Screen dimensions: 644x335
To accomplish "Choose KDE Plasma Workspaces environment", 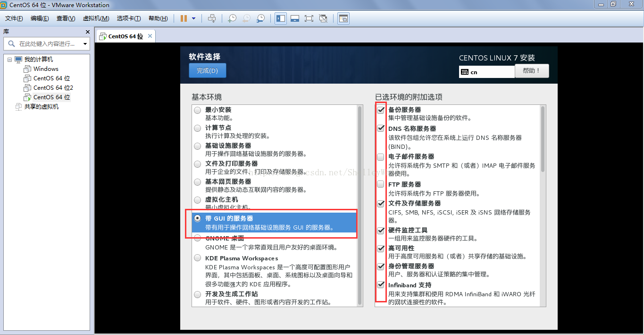I will pyautogui.click(x=198, y=258).
